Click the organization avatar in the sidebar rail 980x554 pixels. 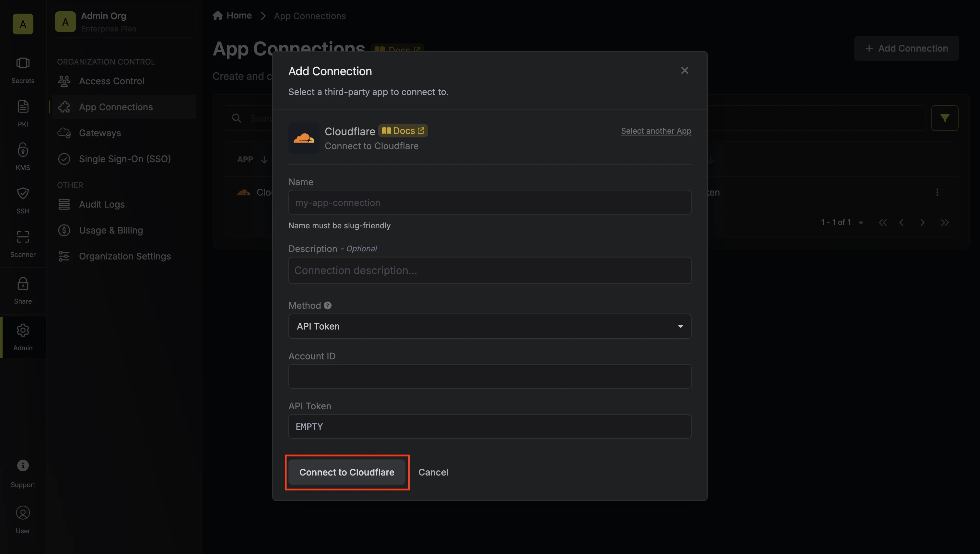[x=23, y=24]
